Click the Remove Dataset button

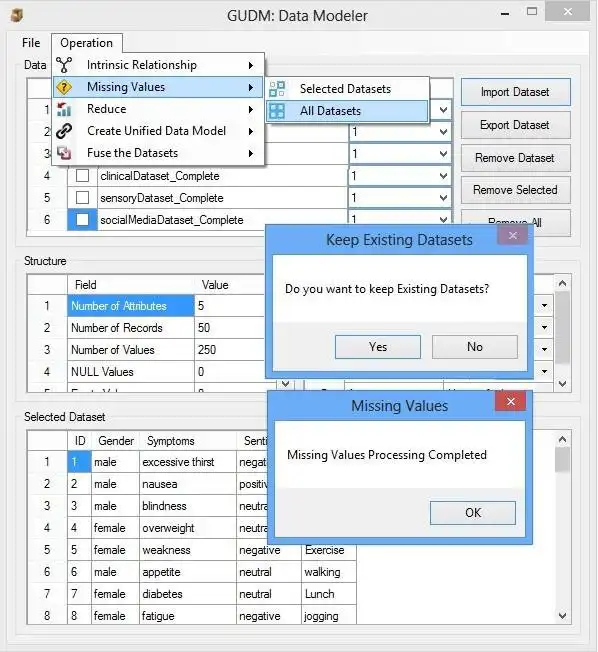516,158
